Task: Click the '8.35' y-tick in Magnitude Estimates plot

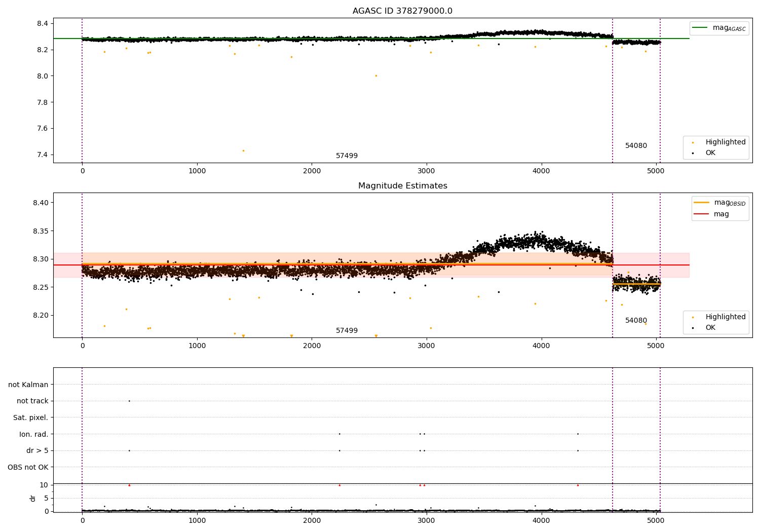Action: click(x=41, y=231)
